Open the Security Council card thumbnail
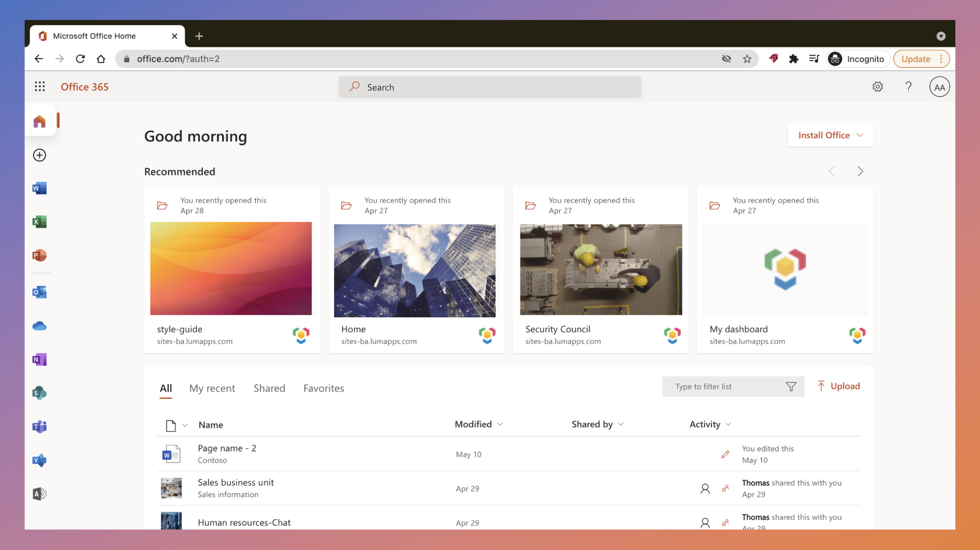 click(x=601, y=269)
